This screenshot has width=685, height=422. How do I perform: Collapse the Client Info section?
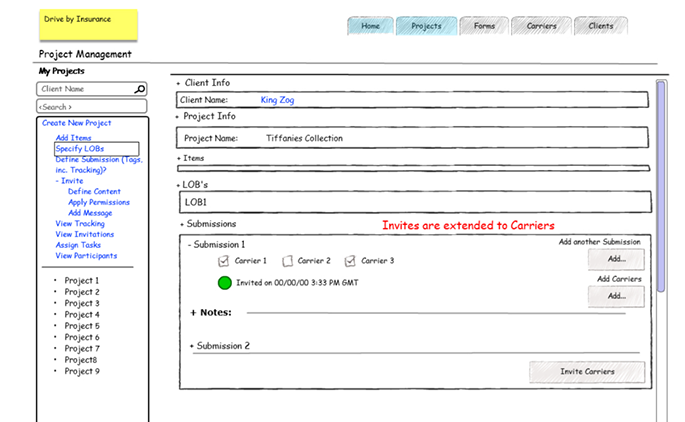[x=179, y=83]
